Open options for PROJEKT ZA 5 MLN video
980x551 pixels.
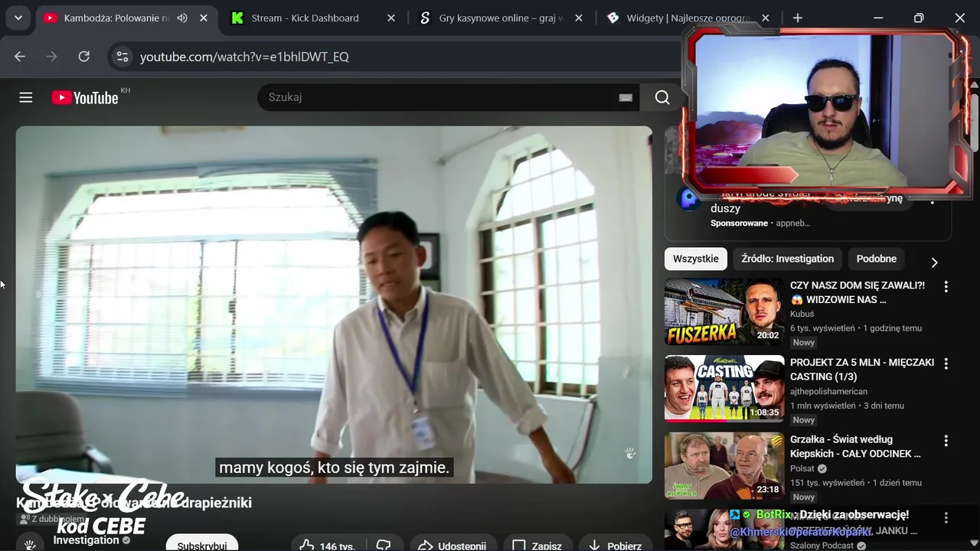(x=946, y=364)
